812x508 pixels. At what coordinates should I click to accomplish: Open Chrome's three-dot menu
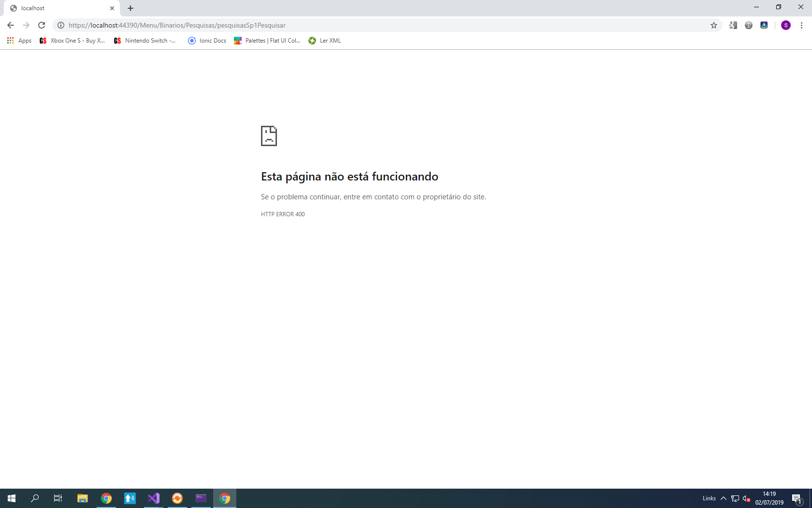801,25
